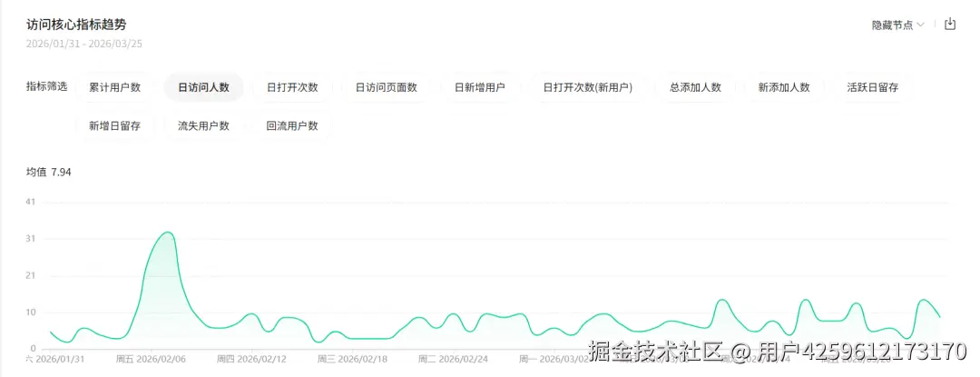
Task: Switch chart to 流失用户数
Action: coord(203,125)
